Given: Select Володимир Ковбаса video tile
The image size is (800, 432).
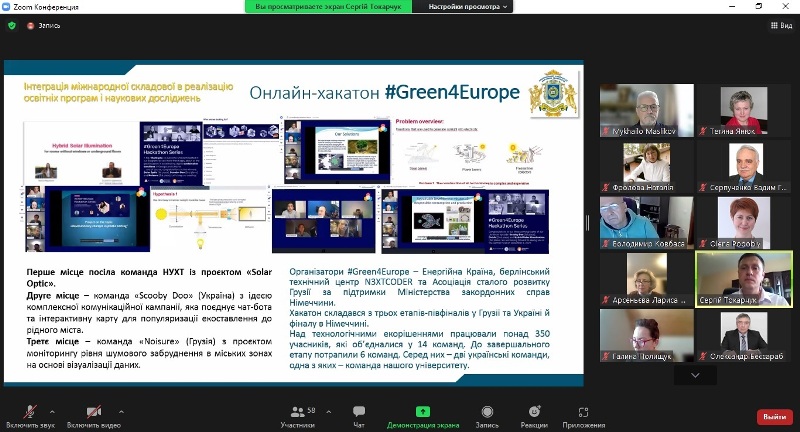Looking at the screenshot, I should [647, 223].
